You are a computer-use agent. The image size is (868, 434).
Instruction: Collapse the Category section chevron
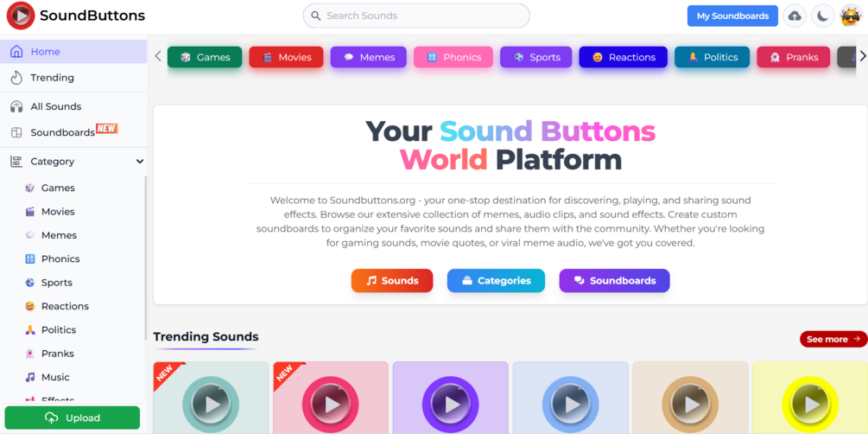[x=140, y=162]
